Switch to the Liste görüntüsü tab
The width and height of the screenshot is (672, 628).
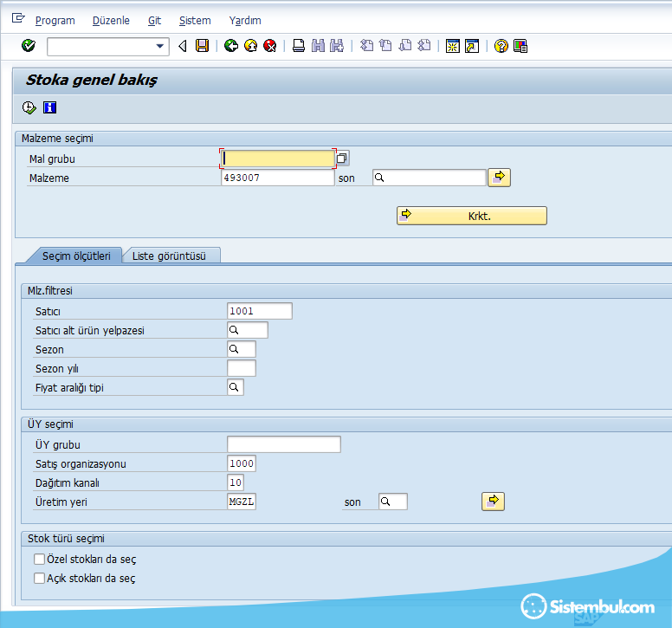[x=169, y=256]
